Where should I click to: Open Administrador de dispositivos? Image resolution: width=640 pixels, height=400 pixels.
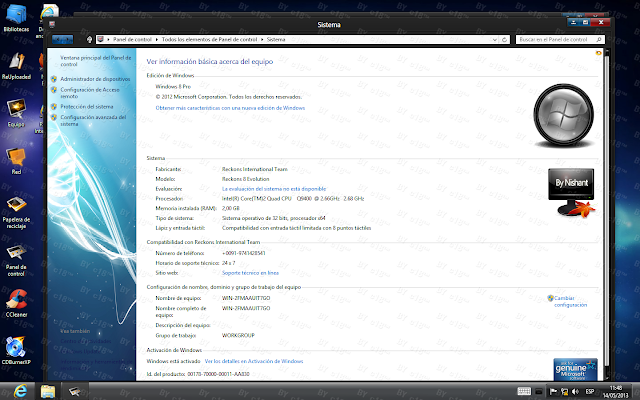(x=95, y=79)
